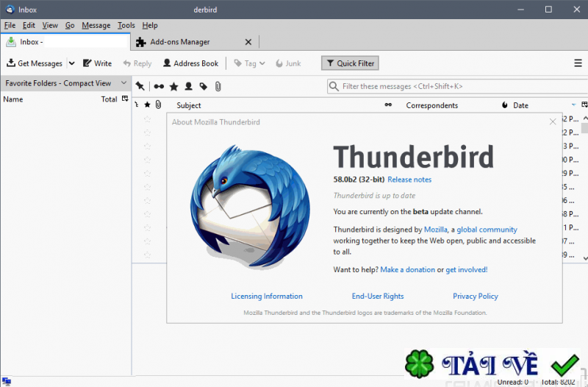Open the global community link
The image size is (588, 387).
pos(487,230)
